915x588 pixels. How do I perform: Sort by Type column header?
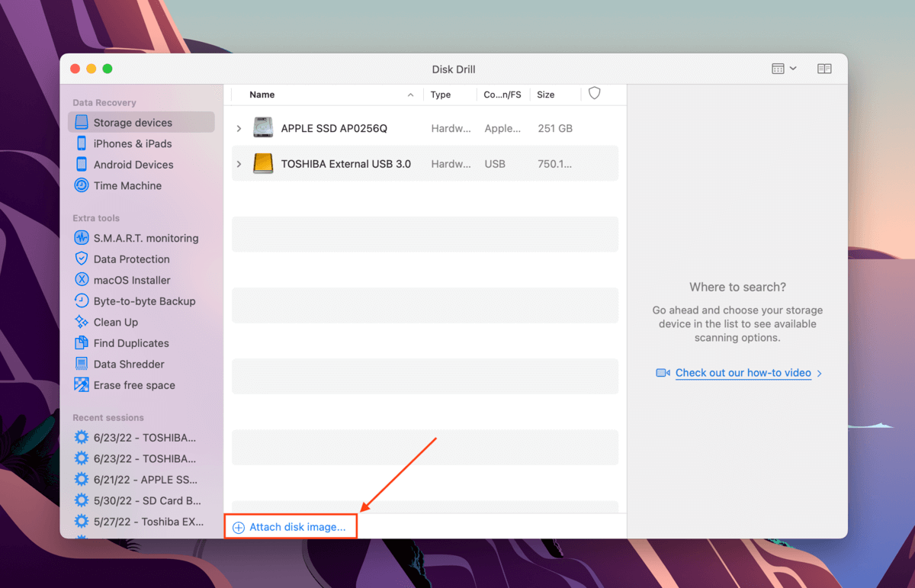tap(441, 95)
